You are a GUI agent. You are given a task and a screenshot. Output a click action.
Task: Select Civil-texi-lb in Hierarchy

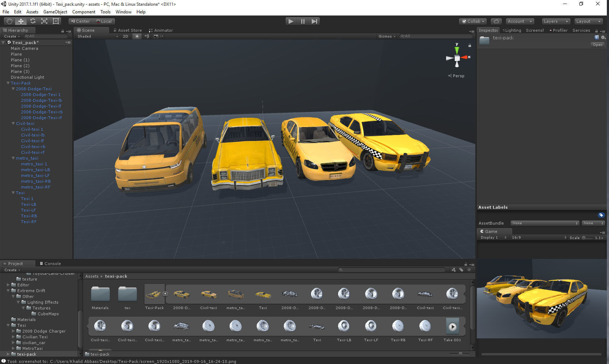click(33, 135)
